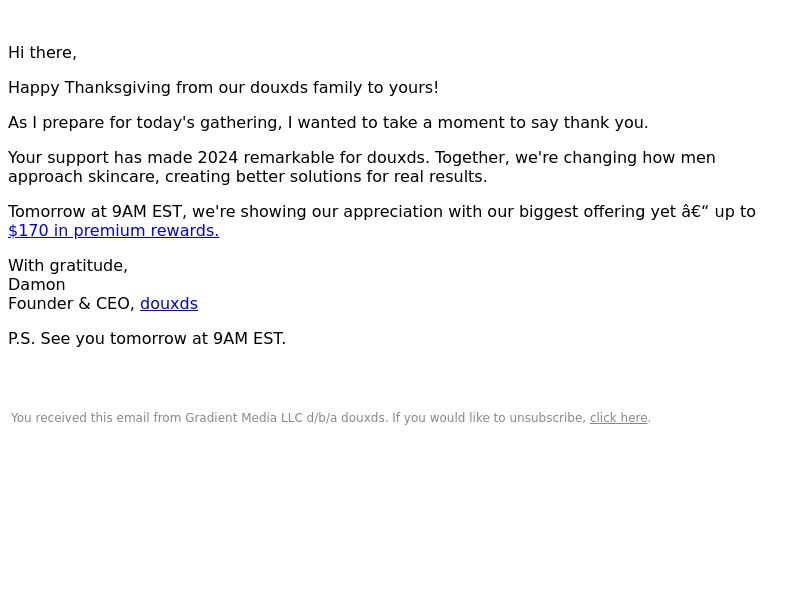The image size is (800, 600).
Task: Click the word 'Thanksgiving' in the second line
Action: coord(118,88)
